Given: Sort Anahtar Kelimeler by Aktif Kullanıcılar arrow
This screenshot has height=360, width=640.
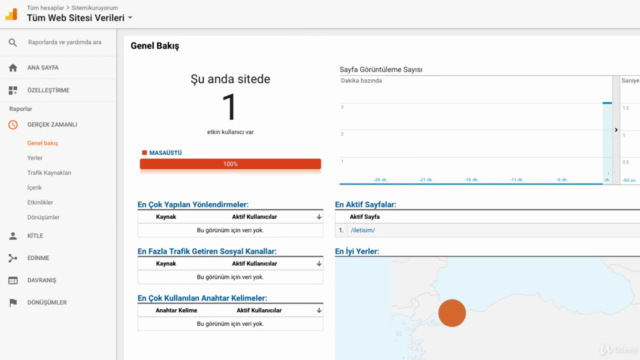Looking at the screenshot, I should [x=319, y=310].
